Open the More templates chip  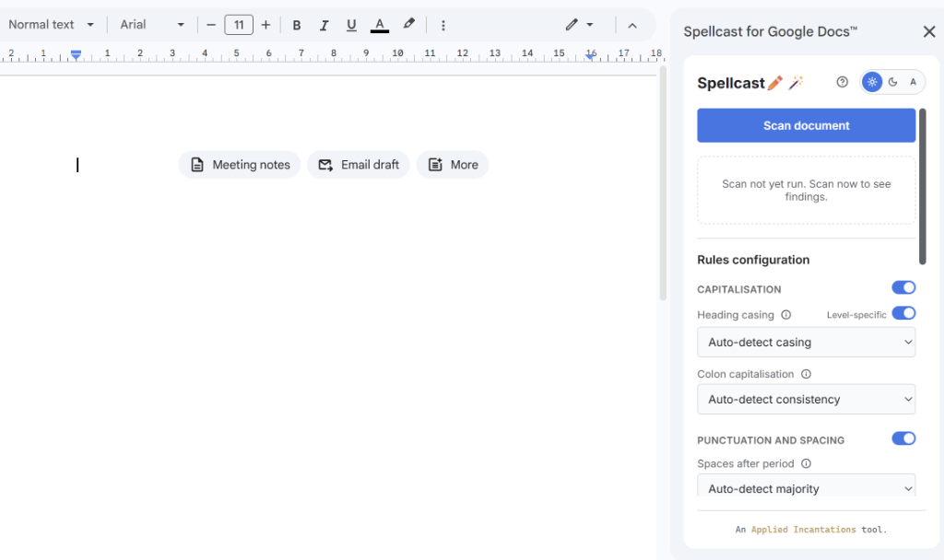[453, 165]
